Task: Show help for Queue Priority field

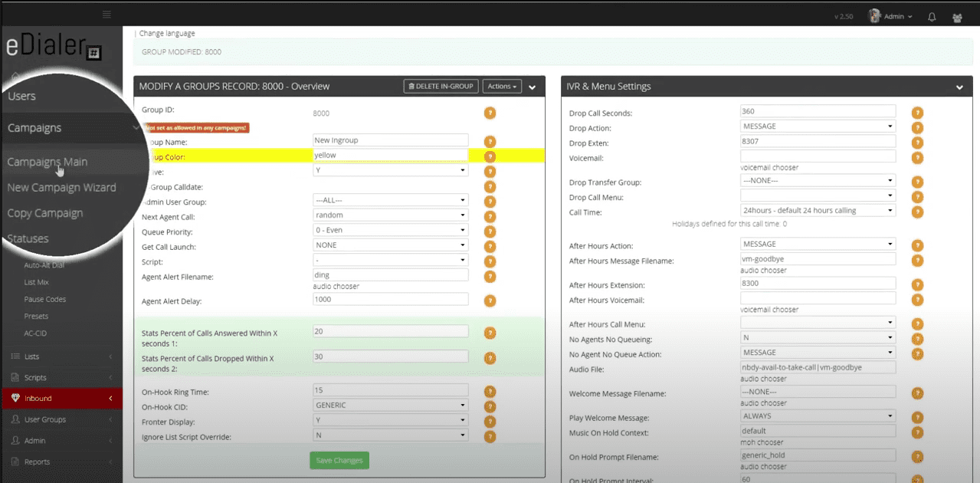Action: tap(490, 232)
